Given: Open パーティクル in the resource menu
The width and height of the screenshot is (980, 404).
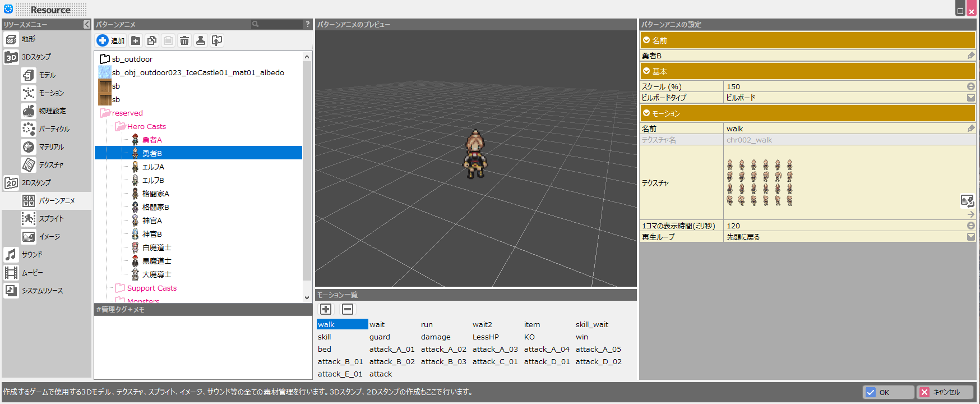Looking at the screenshot, I should (x=54, y=129).
